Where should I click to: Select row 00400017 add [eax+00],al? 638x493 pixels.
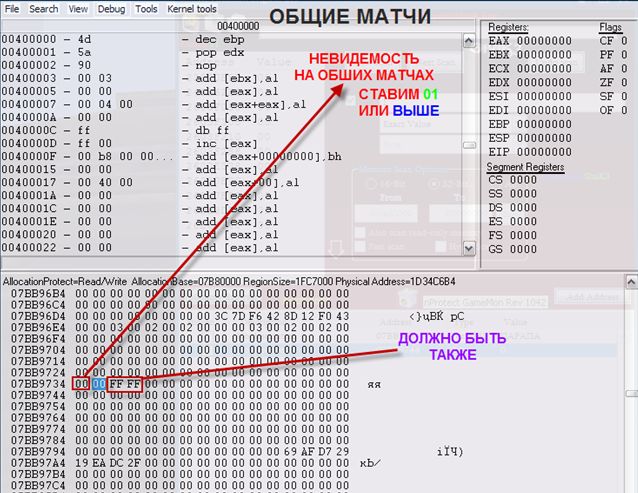232,183
